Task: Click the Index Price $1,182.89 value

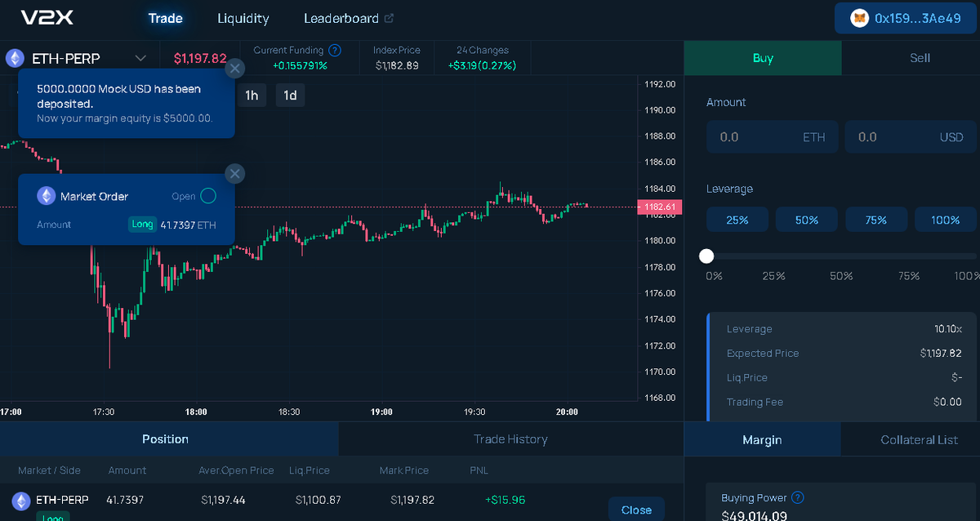Action: pyautogui.click(x=397, y=65)
